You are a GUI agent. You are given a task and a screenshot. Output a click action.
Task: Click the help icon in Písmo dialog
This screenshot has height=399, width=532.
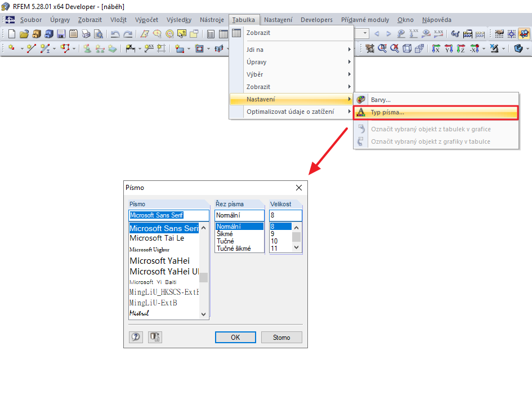[x=136, y=337]
